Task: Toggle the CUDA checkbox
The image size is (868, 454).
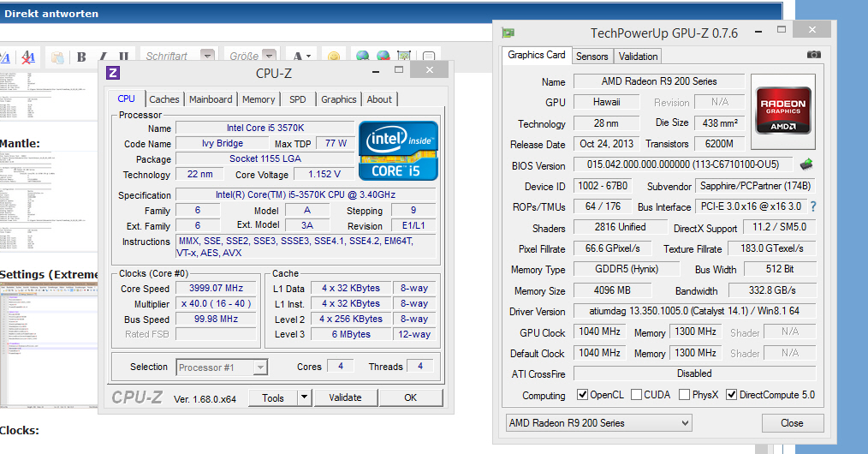Action: [x=637, y=395]
